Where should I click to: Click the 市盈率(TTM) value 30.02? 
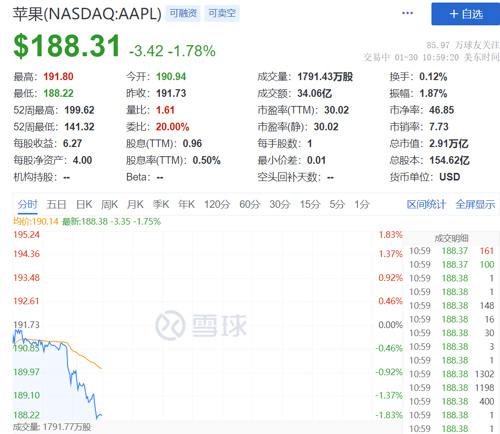pos(336,110)
